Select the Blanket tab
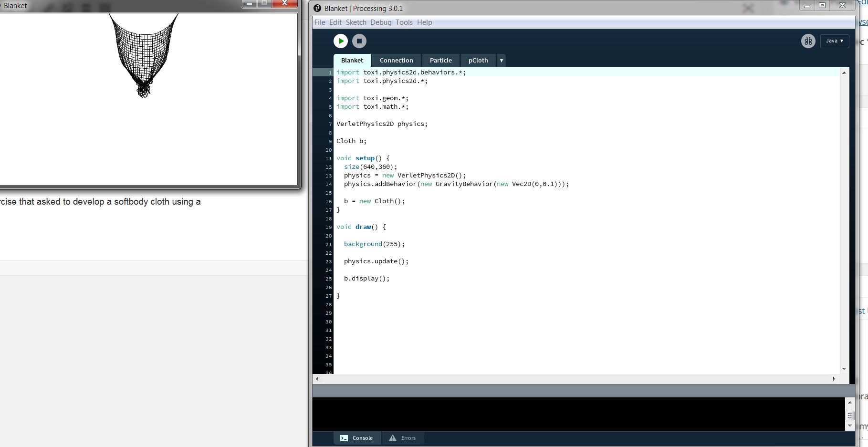Screen dimensions: 868x447 [352, 61]
